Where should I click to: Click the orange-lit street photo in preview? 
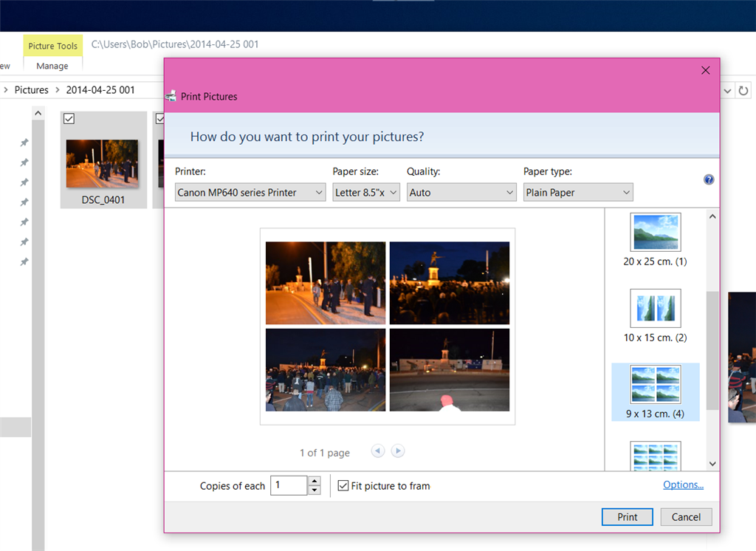tap(326, 283)
